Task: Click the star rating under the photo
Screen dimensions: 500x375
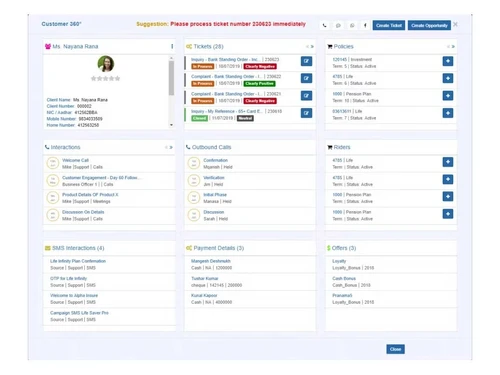Action: pyautogui.click(x=105, y=79)
